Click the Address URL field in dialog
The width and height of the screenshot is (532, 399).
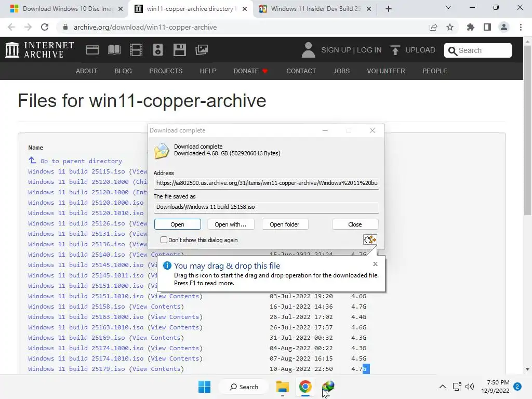click(267, 183)
